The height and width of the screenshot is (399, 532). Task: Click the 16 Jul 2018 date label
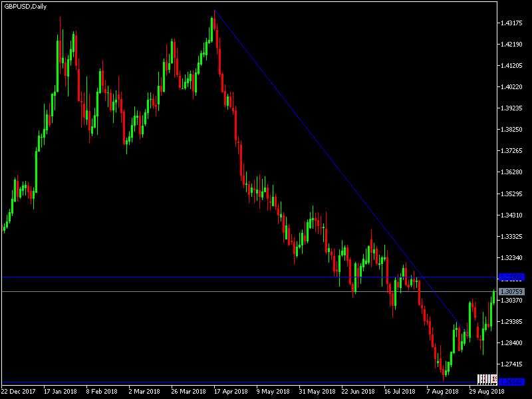click(x=400, y=392)
